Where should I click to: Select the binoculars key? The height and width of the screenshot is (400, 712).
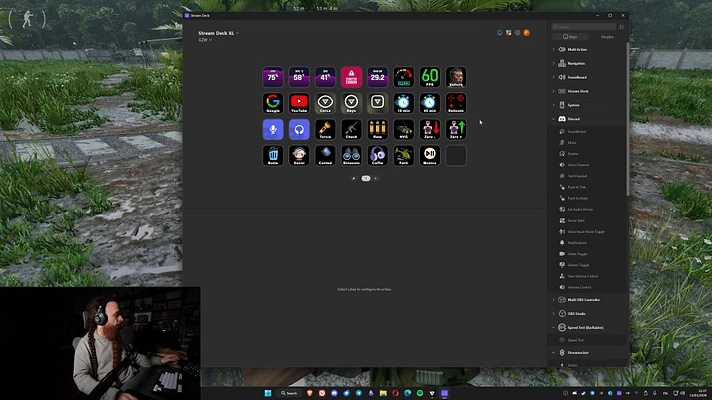(351, 155)
